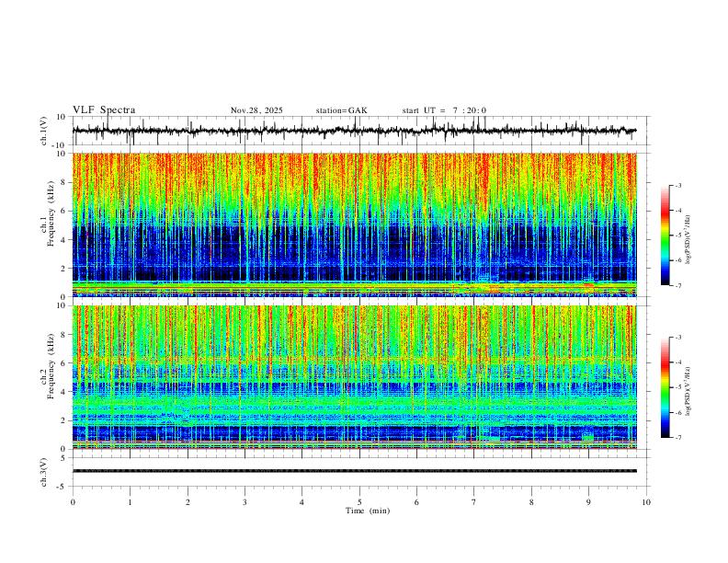
Task: Click time axis tick label '2'
Action: (188, 502)
